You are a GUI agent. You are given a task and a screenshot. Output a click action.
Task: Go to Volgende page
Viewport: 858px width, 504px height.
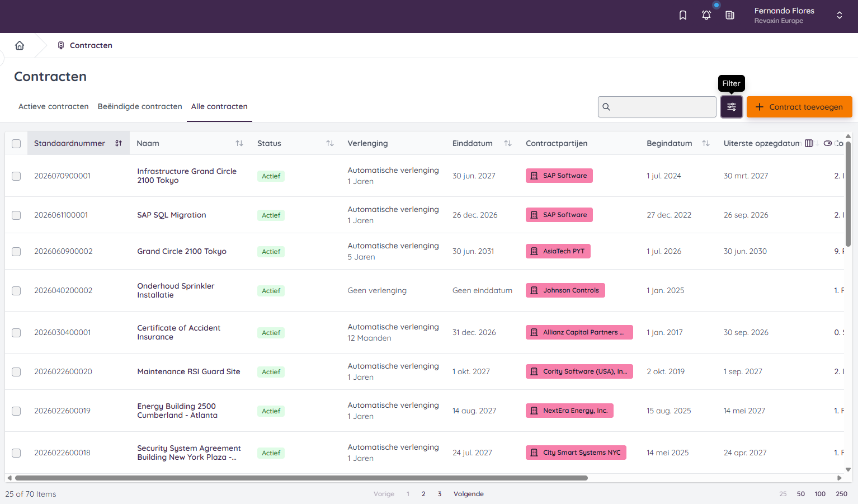469,494
